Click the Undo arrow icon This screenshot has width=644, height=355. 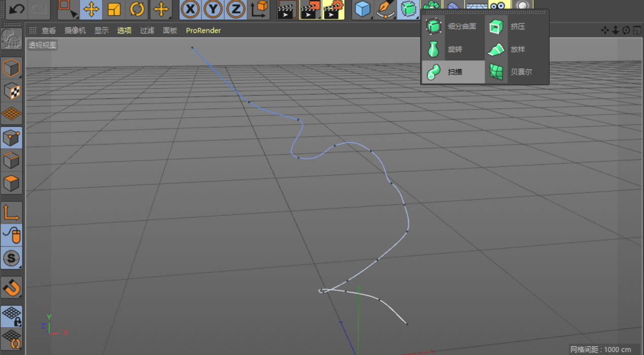click(17, 9)
